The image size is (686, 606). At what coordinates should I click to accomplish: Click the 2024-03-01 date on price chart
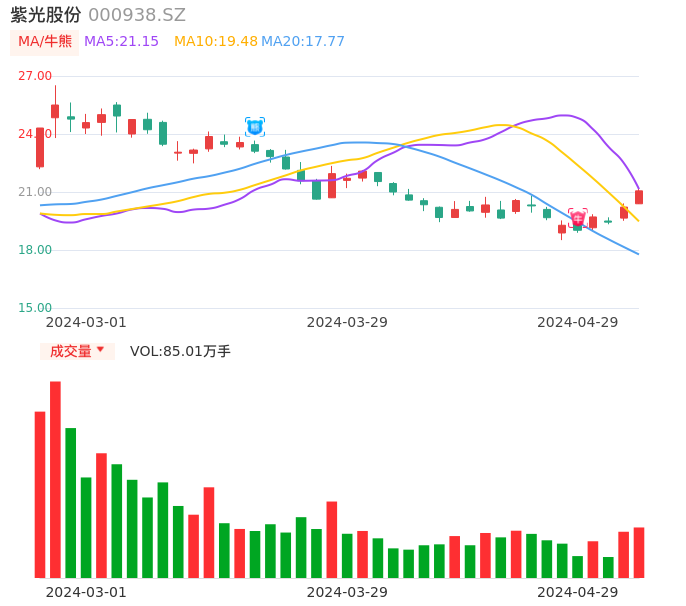pyautogui.click(x=86, y=322)
